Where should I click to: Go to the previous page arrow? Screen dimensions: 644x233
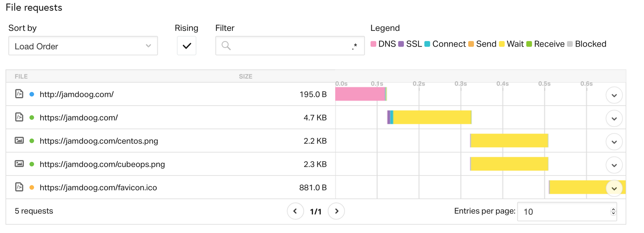click(295, 211)
